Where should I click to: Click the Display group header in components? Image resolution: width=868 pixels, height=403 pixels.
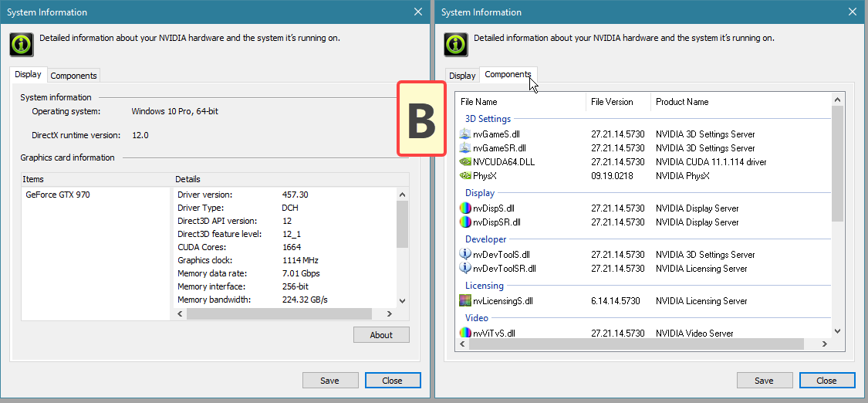[x=479, y=193]
